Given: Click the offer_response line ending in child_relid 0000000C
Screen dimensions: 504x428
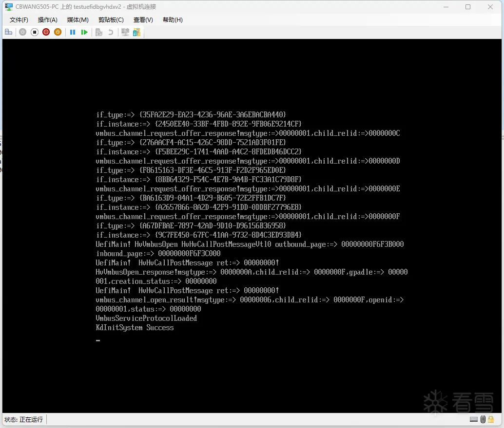Looking at the screenshot, I should [248, 133].
